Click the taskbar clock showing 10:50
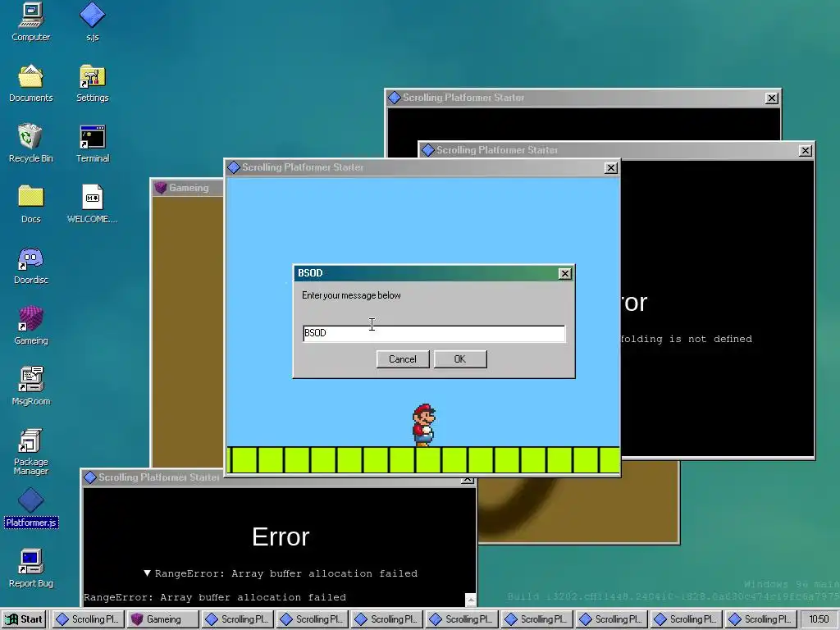 [x=819, y=619]
